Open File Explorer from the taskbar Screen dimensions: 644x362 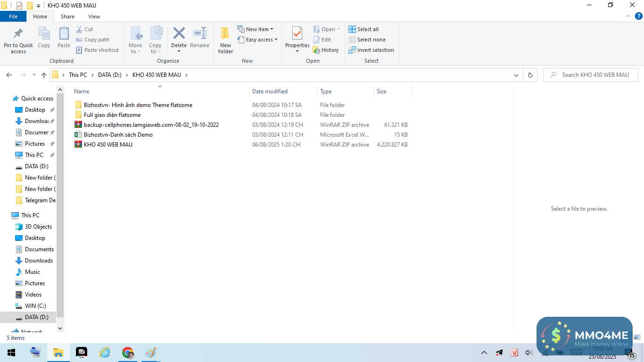[x=58, y=353]
